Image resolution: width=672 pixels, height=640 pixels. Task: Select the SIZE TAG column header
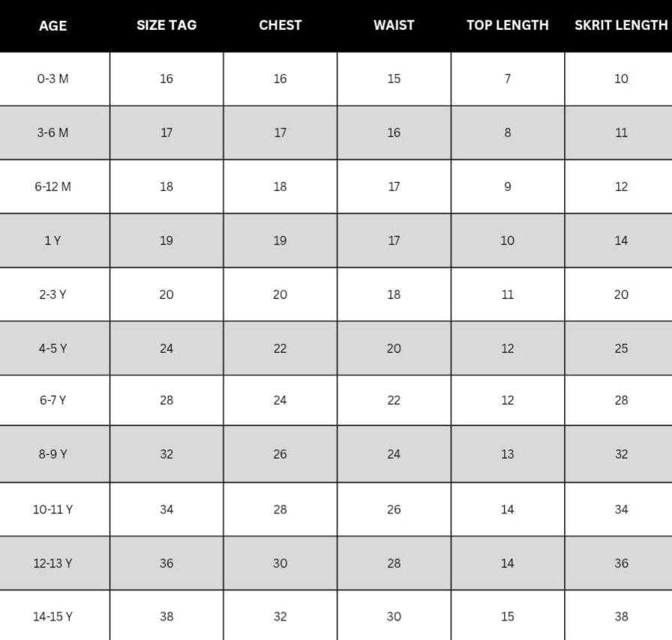(166, 25)
